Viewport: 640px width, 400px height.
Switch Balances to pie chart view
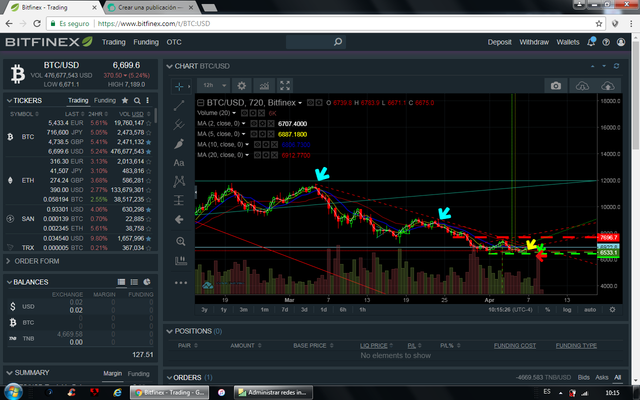pyautogui.click(x=147, y=282)
